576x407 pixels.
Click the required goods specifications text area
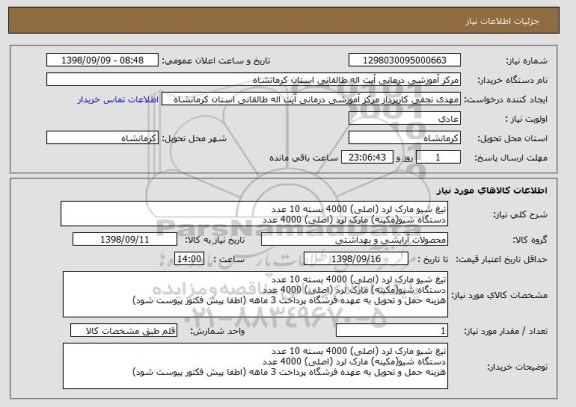click(x=255, y=294)
